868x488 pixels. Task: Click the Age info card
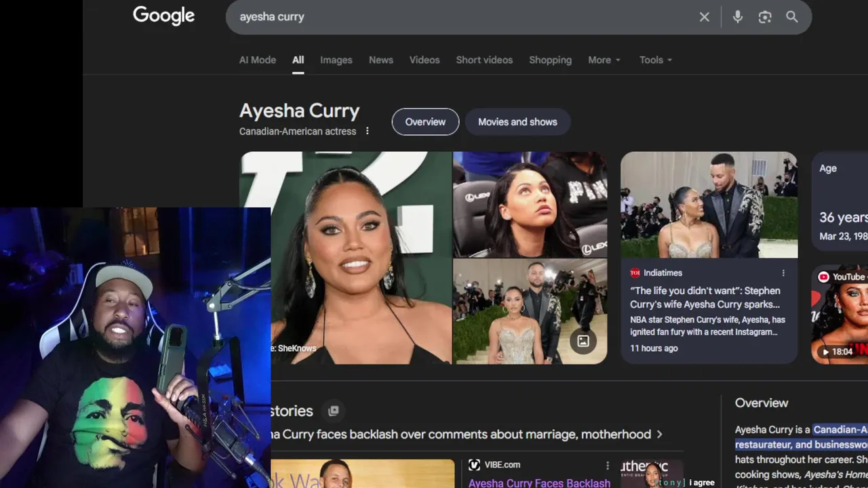840,201
